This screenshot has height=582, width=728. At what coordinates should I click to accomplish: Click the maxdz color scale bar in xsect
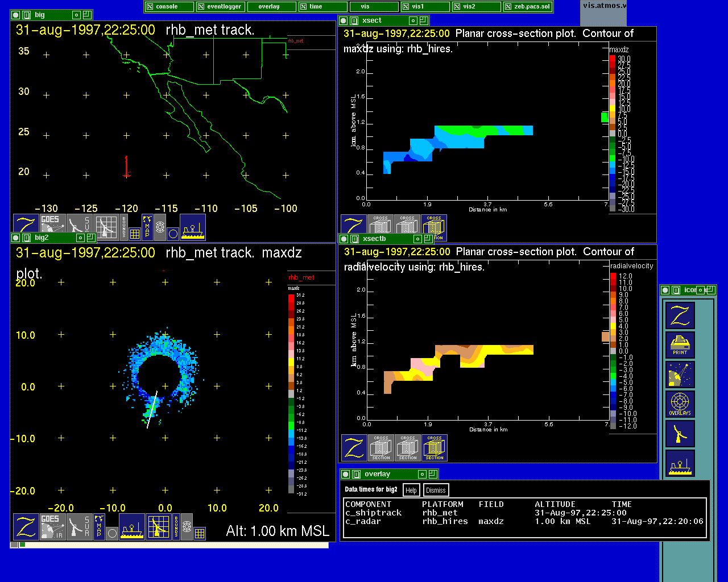point(613,134)
